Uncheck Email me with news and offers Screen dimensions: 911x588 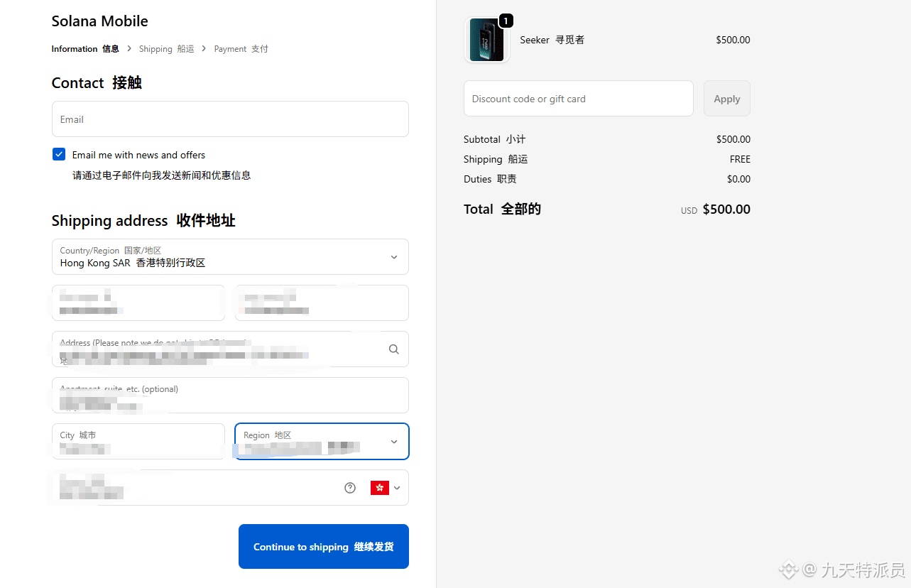coord(59,155)
